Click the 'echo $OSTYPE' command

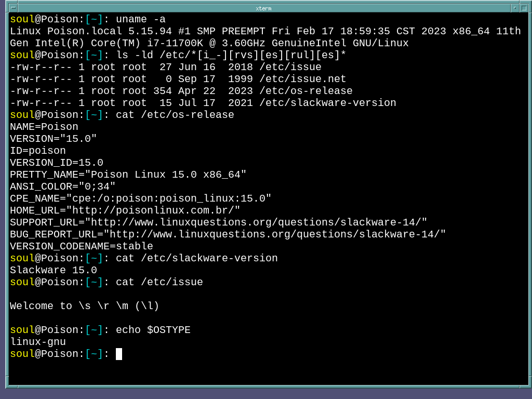[x=153, y=330]
